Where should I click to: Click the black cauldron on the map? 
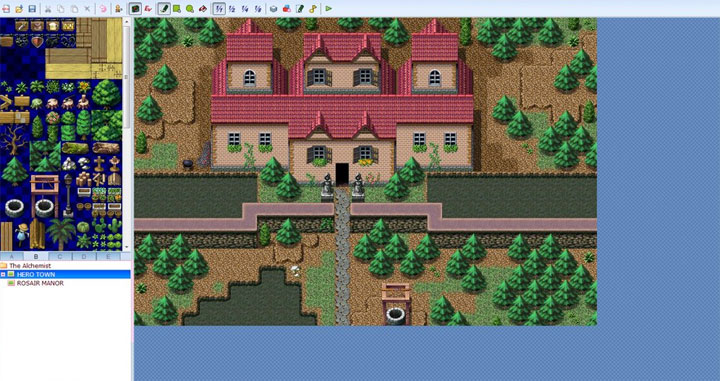pyautogui.click(x=188, y=163)
